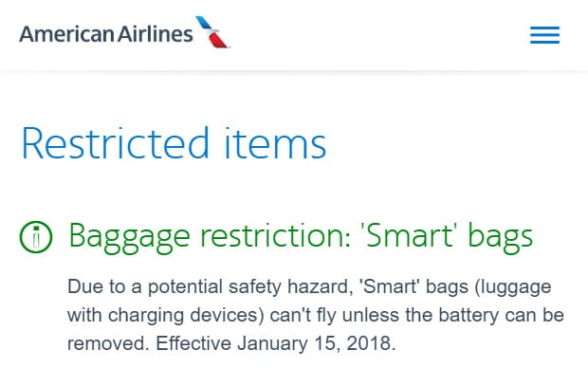
Task: Click the word 'American' in the logo
Action: tap(66, 34)
